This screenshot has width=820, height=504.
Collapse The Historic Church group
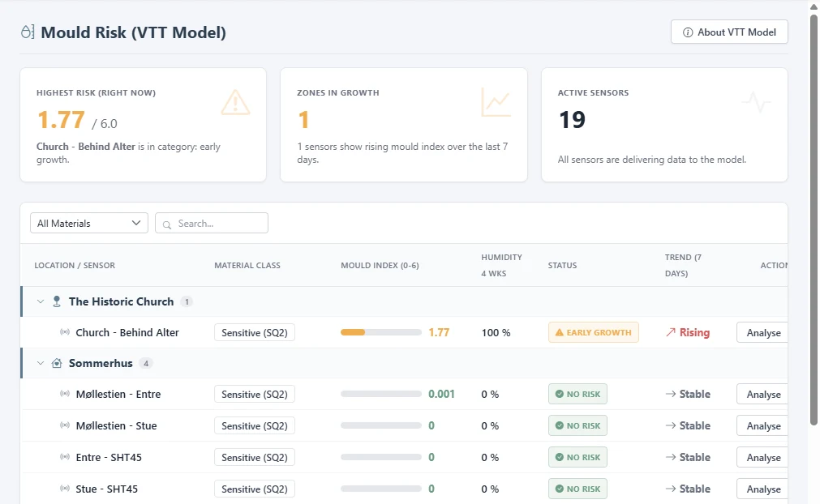(41, 301)
